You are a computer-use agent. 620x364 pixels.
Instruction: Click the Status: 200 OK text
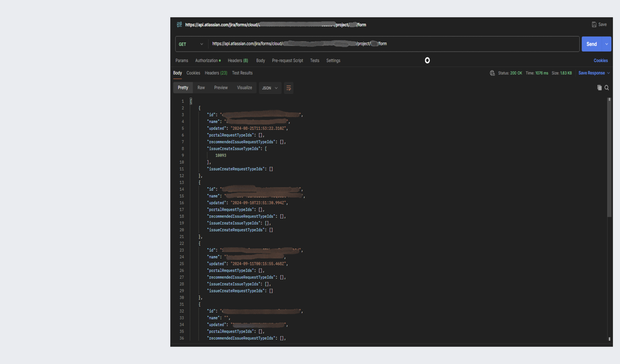510,73
